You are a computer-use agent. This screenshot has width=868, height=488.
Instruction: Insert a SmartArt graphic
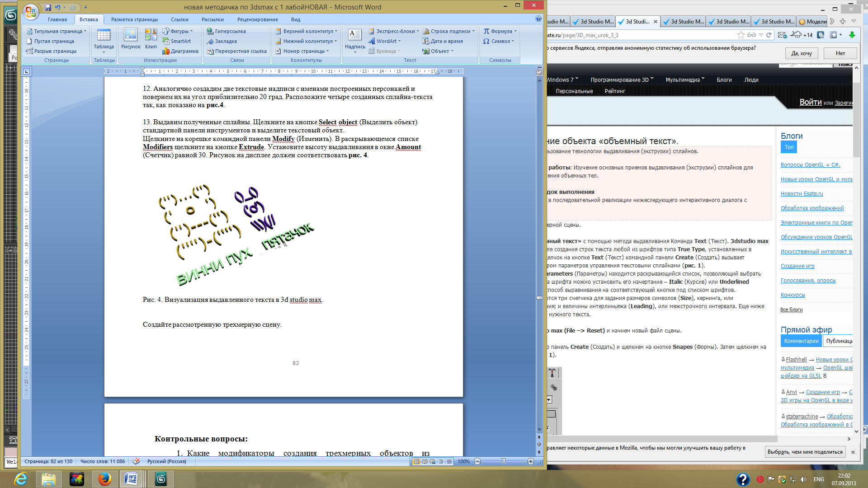pos(177,41)
